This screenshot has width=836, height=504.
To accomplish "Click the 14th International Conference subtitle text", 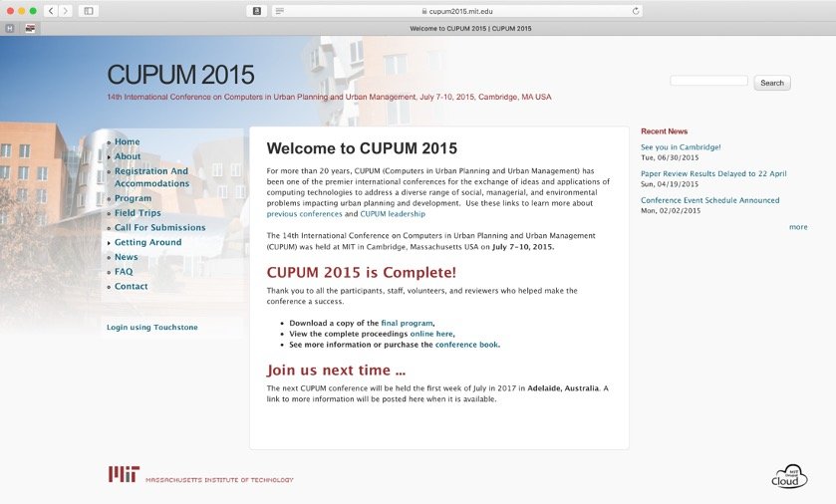I will 329,97.
